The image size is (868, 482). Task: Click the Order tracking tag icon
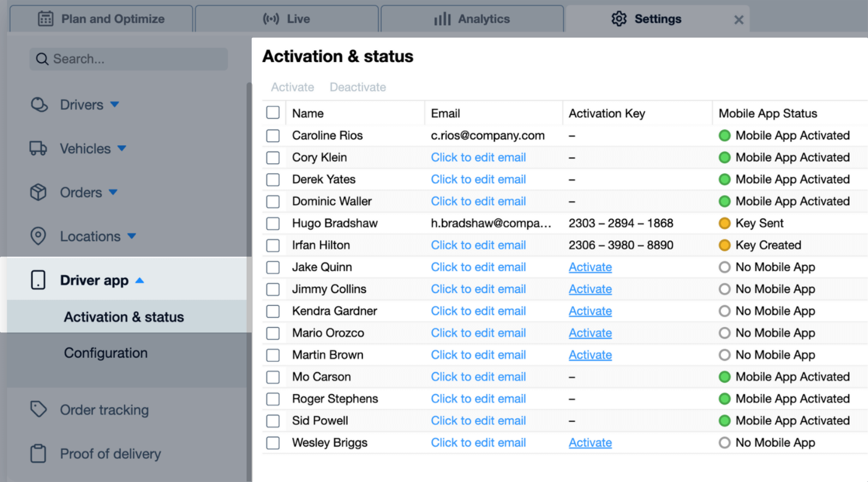tap(38, 409)
